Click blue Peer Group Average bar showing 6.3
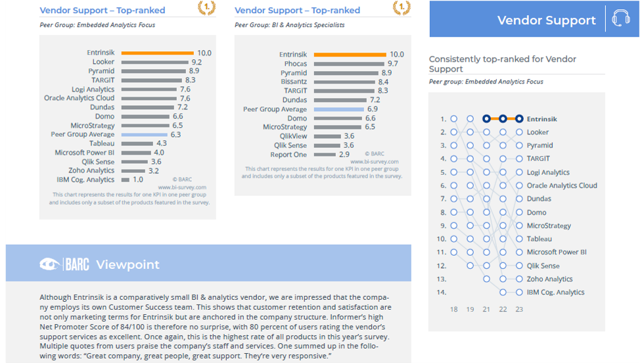Screen dimensions: 644x363 144,134
